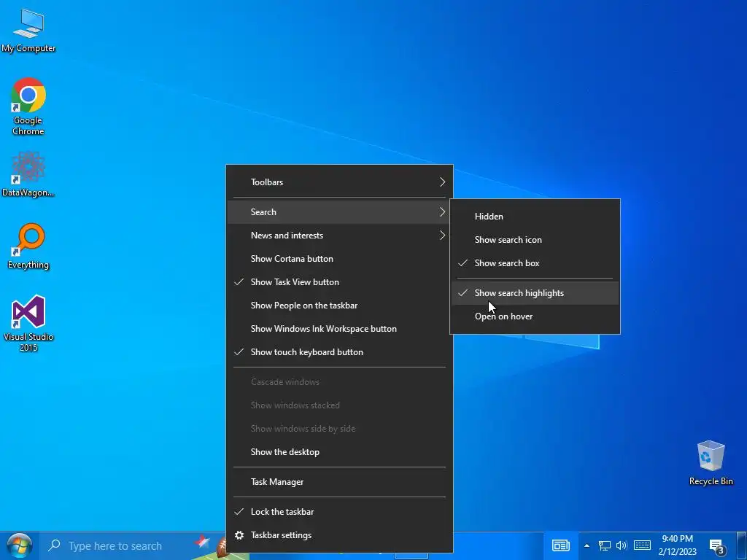Enable Show Windows Ink Workspace button

point(339,329)
